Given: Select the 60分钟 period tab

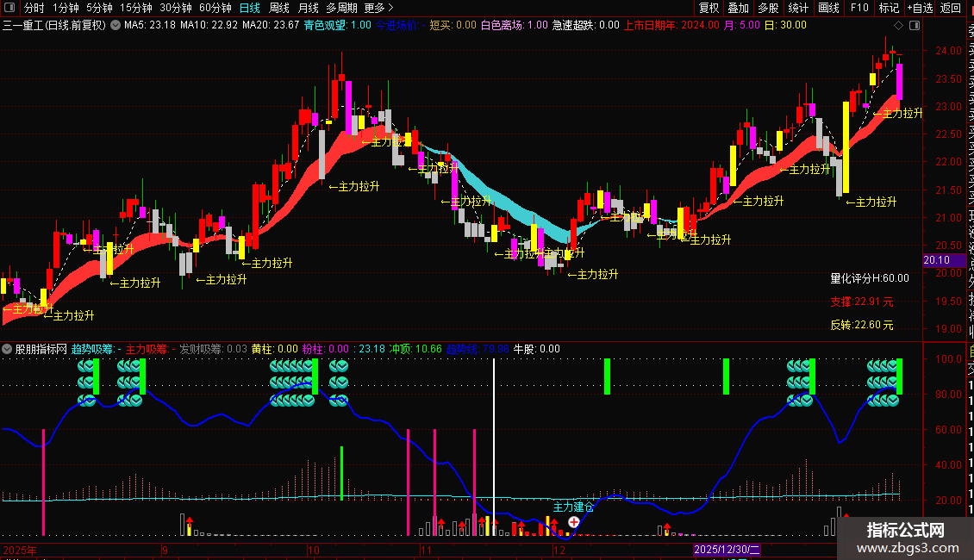Looking at the screenshot, I should 215,8.
